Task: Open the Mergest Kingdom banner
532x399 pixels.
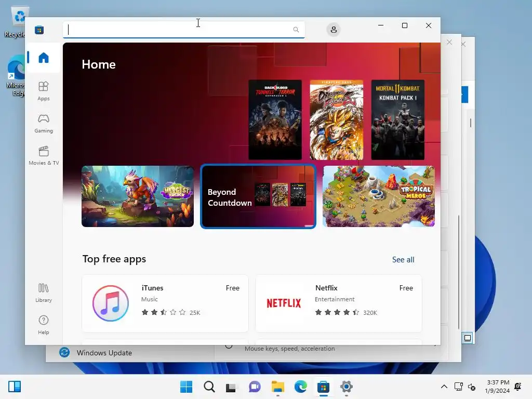Action: pyautogui.click(x=137, y=196)
